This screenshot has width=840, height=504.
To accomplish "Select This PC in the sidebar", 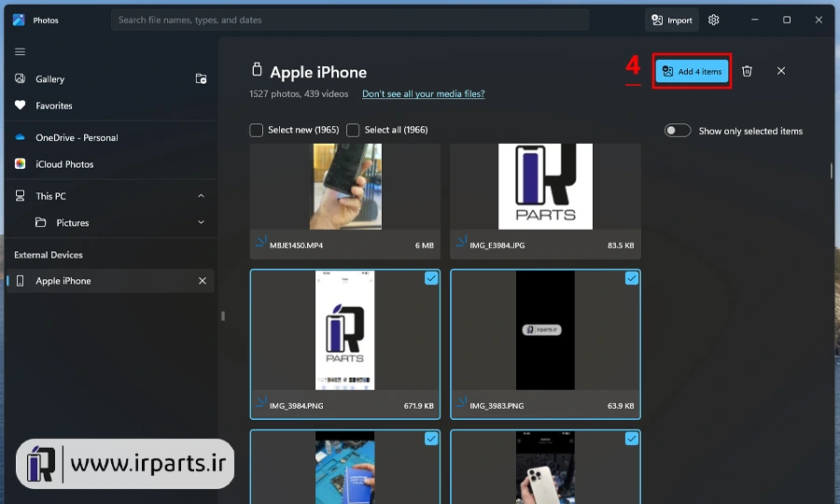I will [51, 196].
